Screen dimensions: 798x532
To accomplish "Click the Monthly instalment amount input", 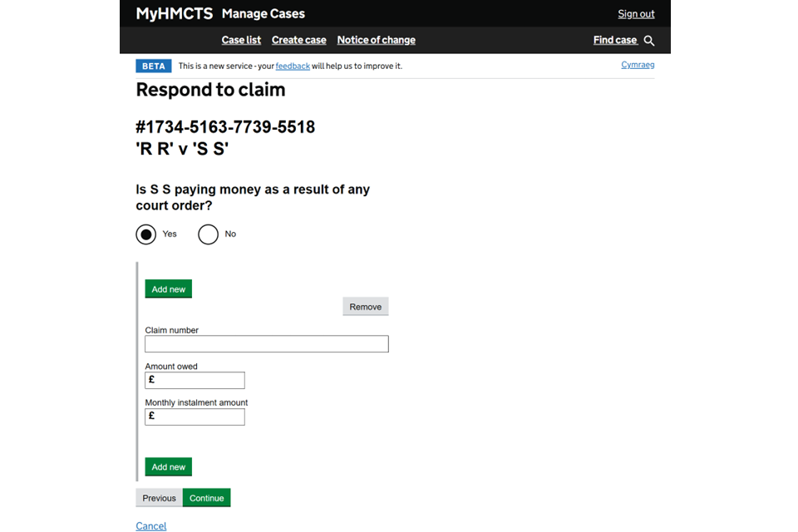I will (199, 416).
